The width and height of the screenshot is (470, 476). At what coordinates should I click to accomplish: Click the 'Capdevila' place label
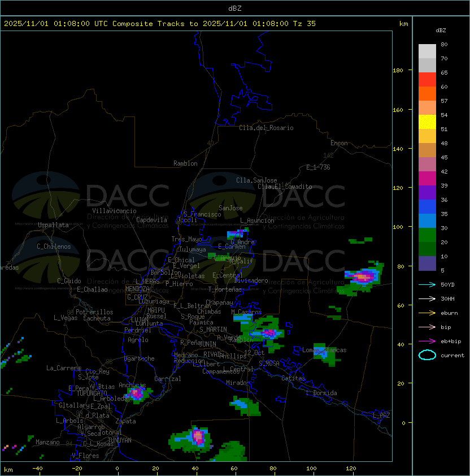pos(151,220)
